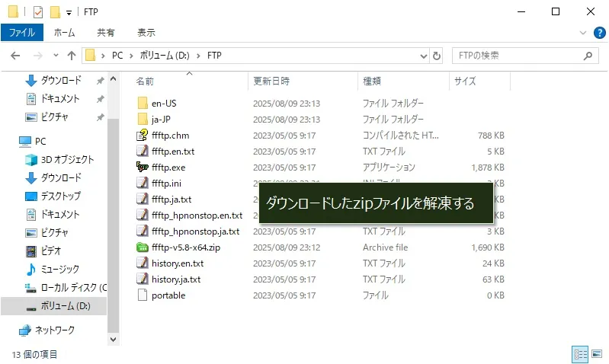Click the Back navigation arrow
609x364 pixels.
15,56
